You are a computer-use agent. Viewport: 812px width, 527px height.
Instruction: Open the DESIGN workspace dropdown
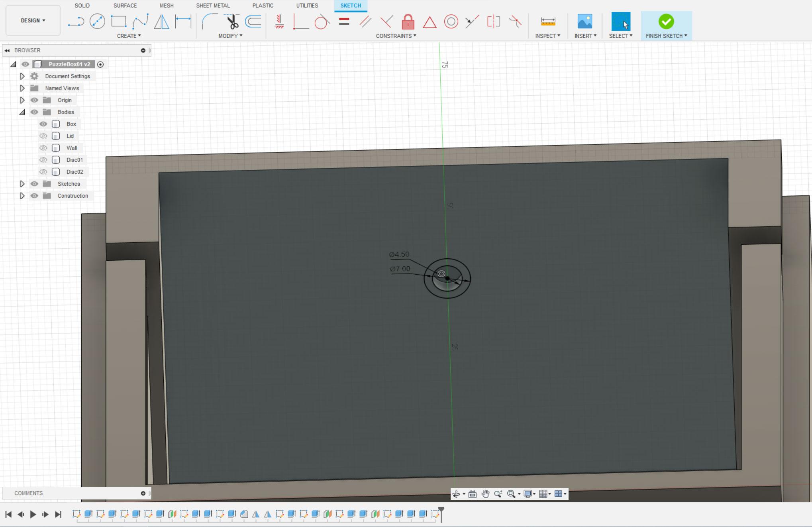click(x=33, y=20)
